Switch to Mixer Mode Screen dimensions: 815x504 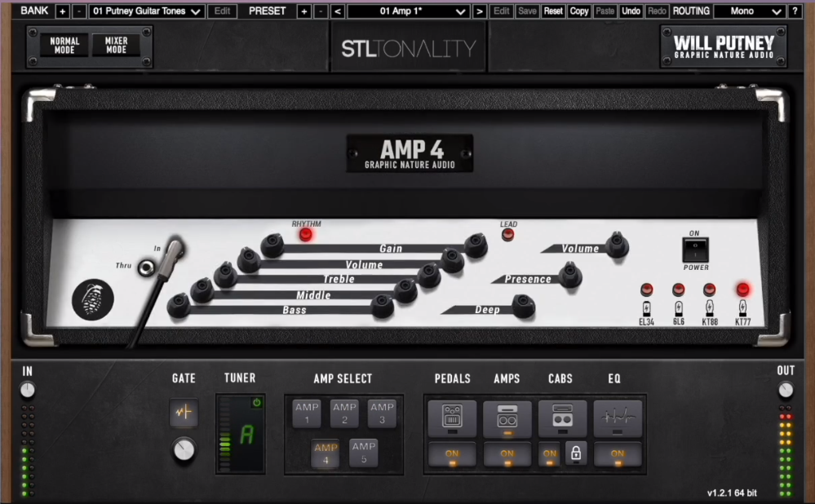pos(116,46)
